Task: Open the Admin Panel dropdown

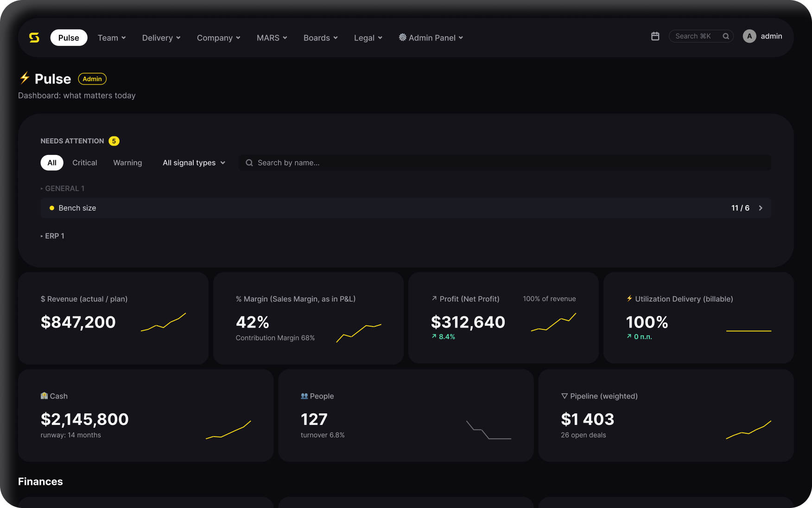Action: [431, 38]
